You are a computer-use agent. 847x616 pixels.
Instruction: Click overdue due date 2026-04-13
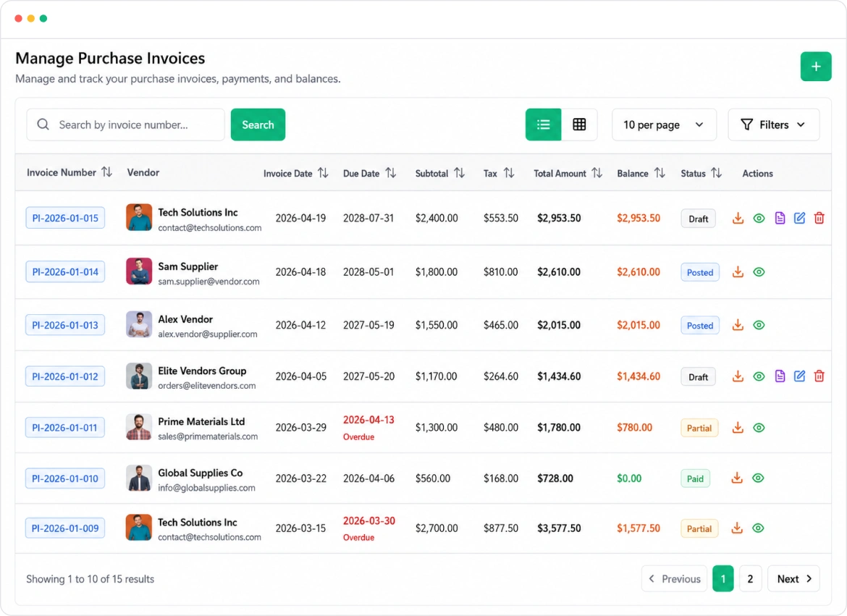(x=369, y=420)
